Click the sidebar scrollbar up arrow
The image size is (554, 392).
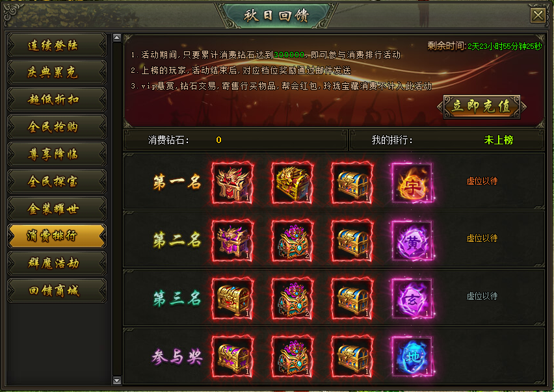click(x=117, y=38)
